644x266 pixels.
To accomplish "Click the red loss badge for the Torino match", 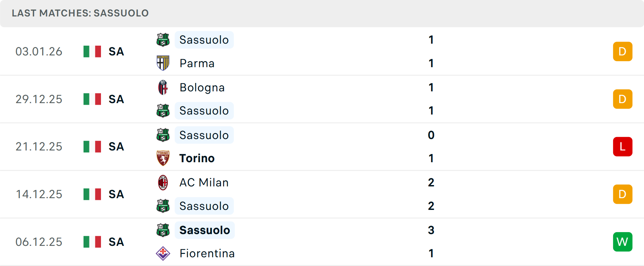I will click(623, 147).
